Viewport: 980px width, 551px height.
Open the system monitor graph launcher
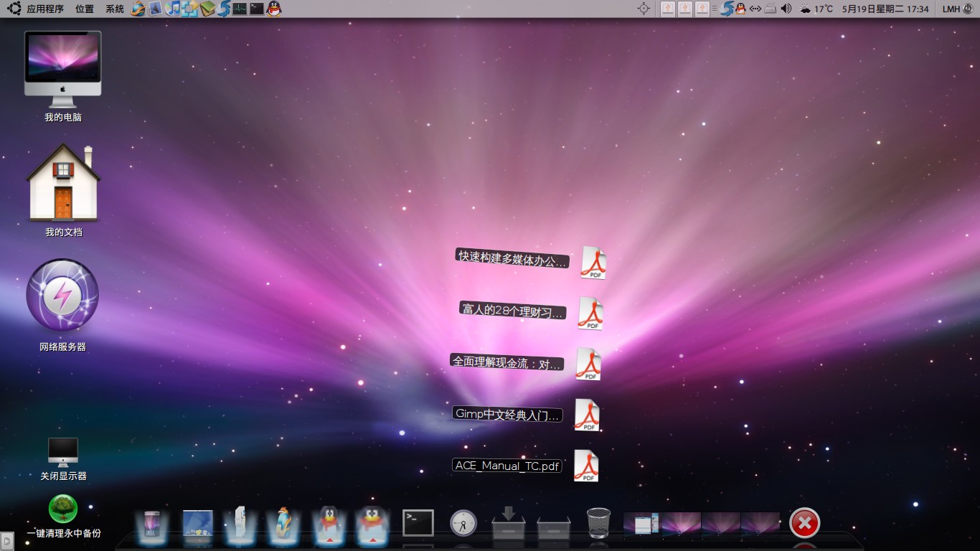(x=240, y=9)
